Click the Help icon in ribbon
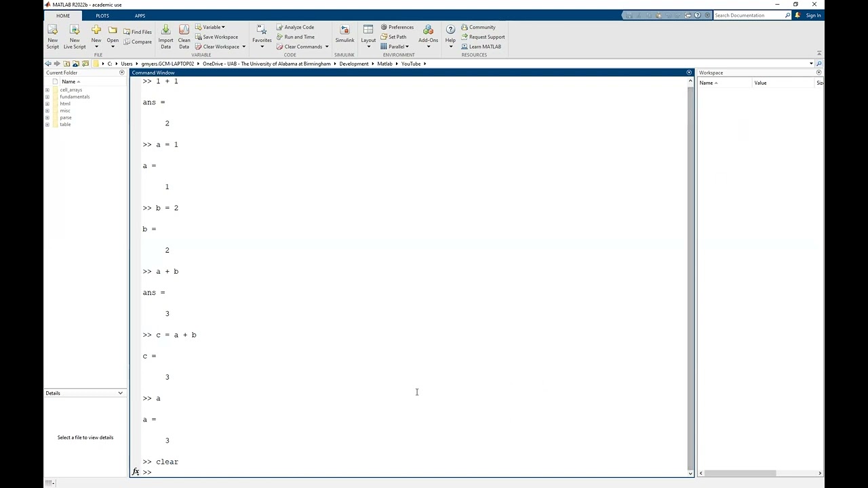The width and height of the screenshot is (868, 488). (450, 30)
